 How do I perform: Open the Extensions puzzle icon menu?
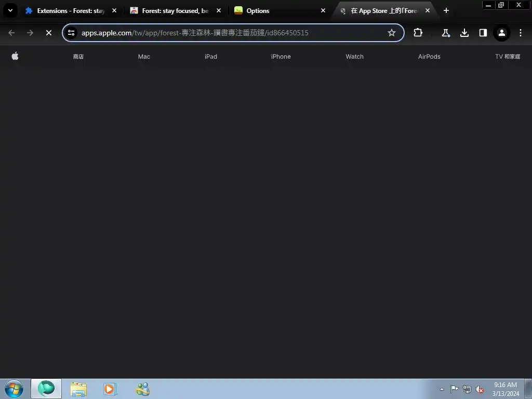point(418,33)
